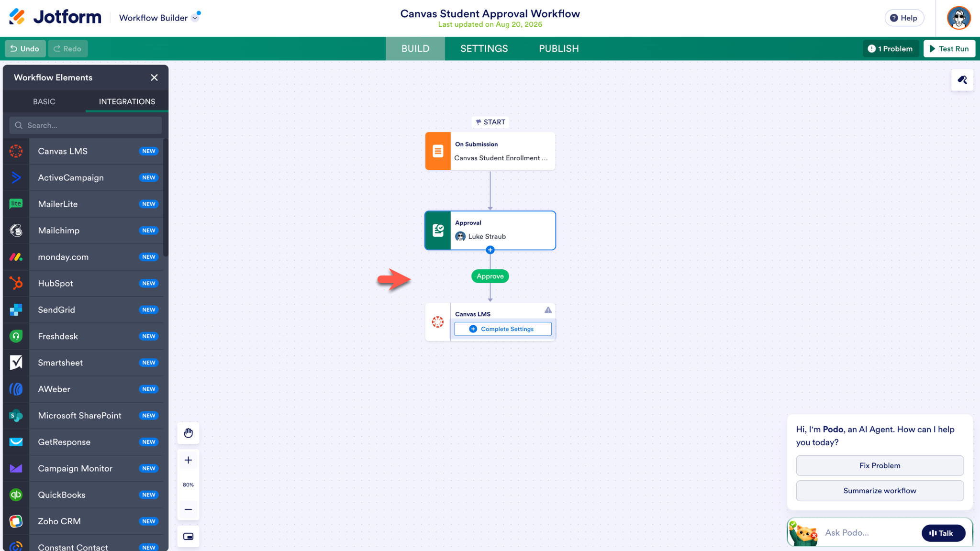Click the Canvas Student Approval Workflow title

click(490, 13)
